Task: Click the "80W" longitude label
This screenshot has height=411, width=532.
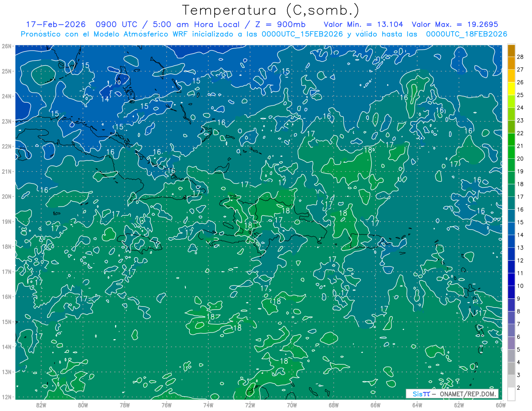Action: pyautogui.click(x=83, y=405)
